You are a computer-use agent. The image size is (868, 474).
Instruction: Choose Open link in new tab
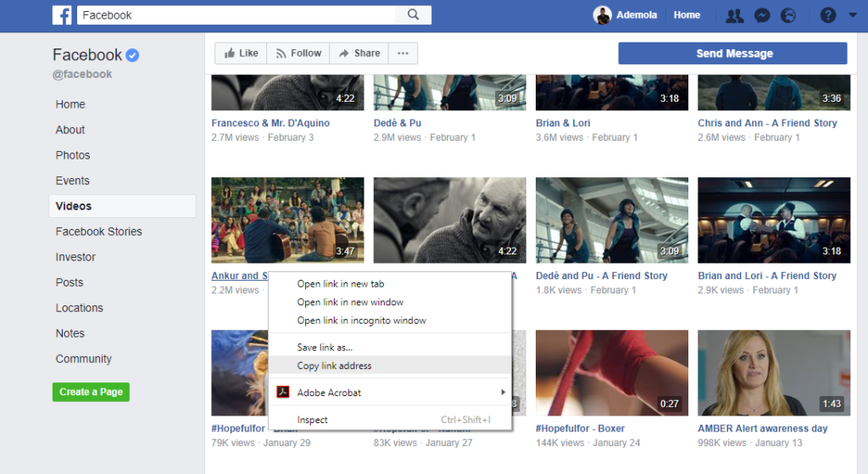[390, 283]
